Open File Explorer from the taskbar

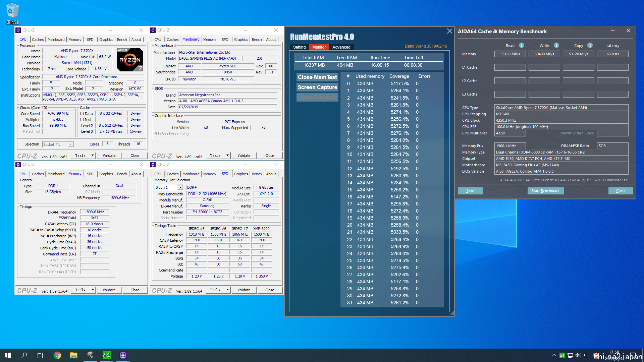(x=74, y=355)
